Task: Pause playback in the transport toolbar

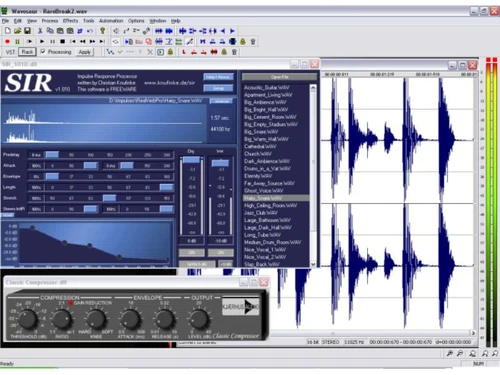Action: tap(52, 42)
